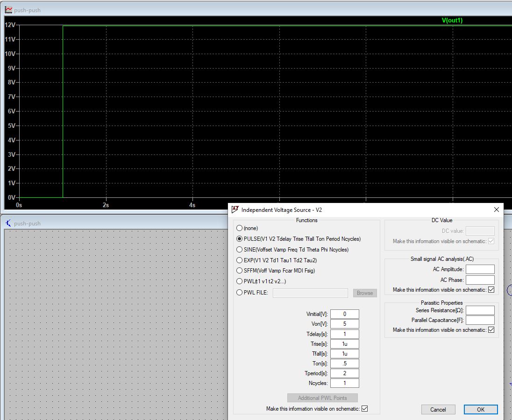
Task: Click the 2s time axis label
Action: 106,205
